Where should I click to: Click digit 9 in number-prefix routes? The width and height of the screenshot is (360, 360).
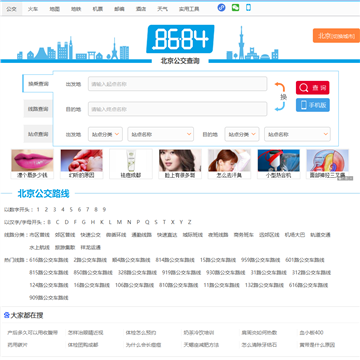(104, 210)
